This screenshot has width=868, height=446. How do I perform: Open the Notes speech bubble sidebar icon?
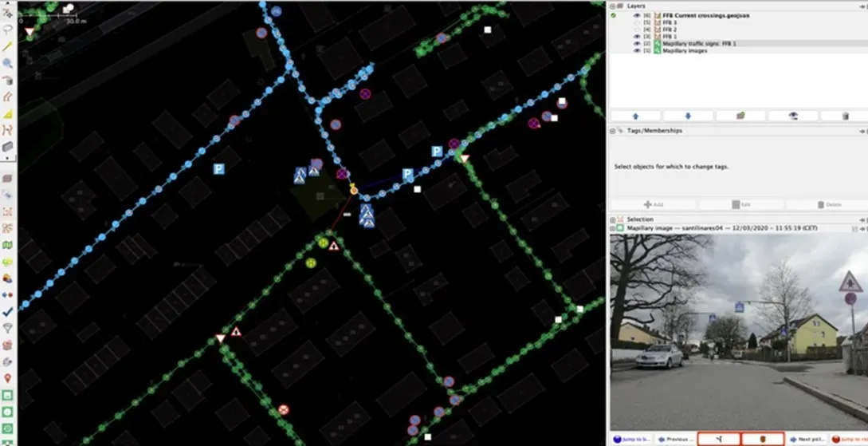coord(7,262)
